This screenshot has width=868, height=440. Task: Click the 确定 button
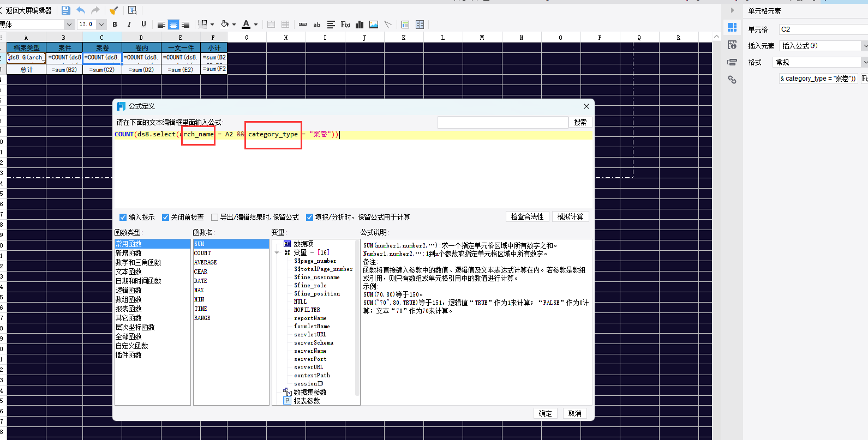point(545,413)
